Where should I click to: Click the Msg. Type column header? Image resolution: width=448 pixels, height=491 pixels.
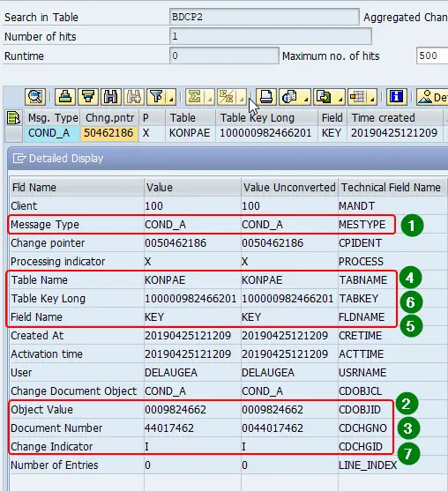[x=53, y=118]
